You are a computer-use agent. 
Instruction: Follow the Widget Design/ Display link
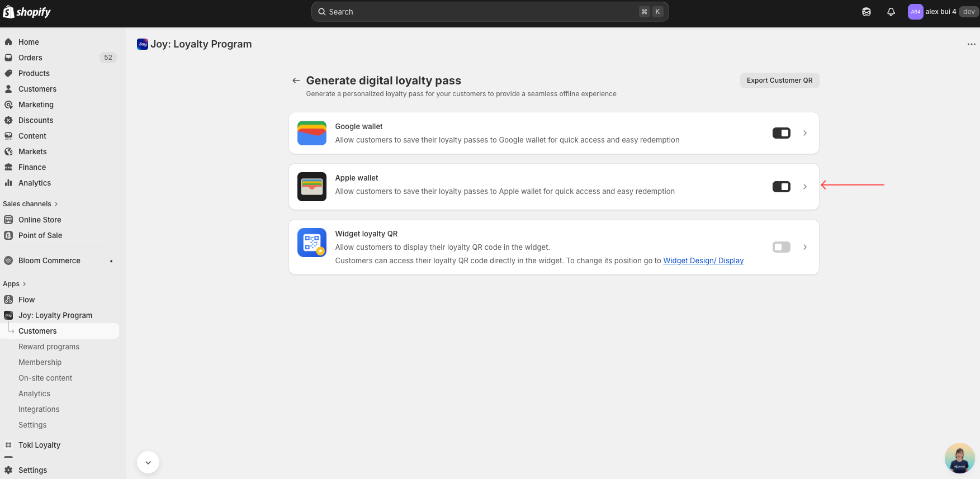(703, 260)
